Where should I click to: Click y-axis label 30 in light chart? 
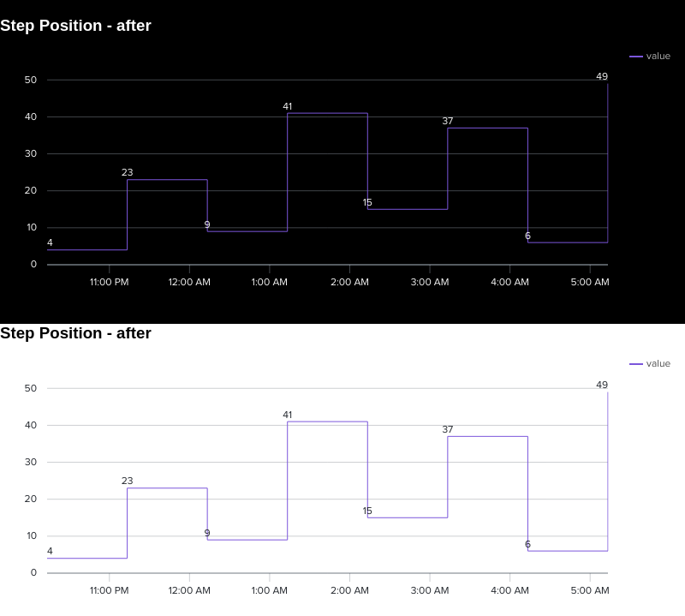coord(31,462)
